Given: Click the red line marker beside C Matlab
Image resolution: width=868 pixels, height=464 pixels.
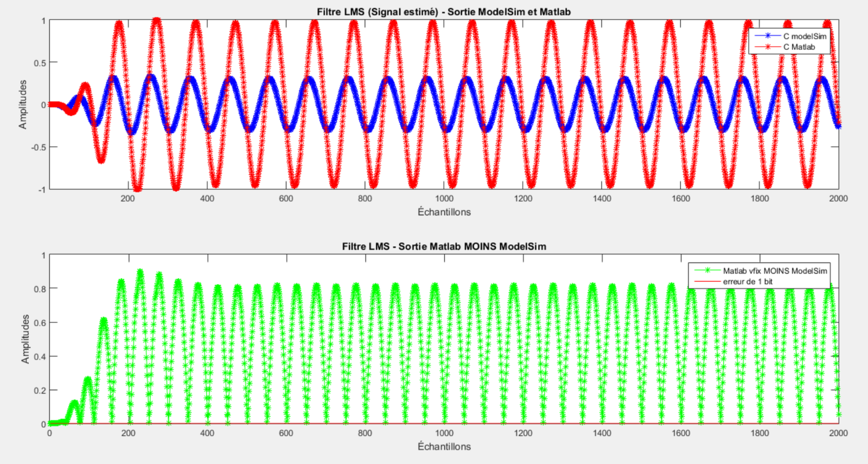Looking at the screenshot, I should 768,47.
